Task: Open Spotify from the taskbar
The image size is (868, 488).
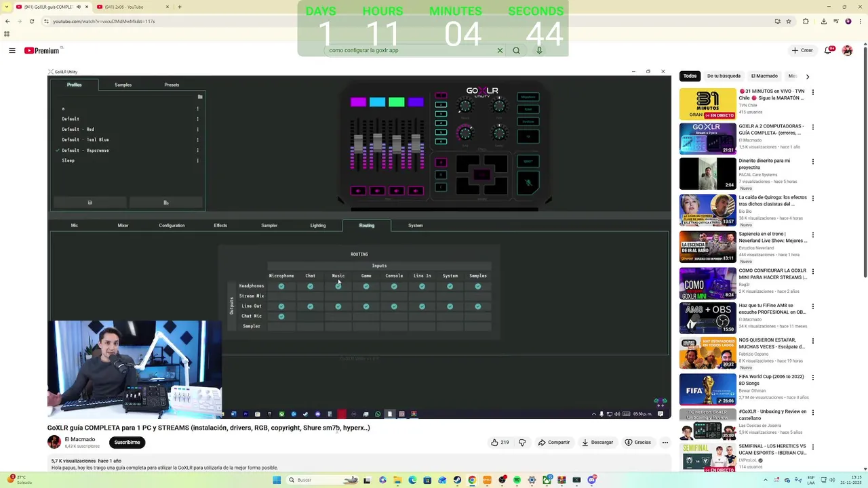Action: (x=517, y=480)
